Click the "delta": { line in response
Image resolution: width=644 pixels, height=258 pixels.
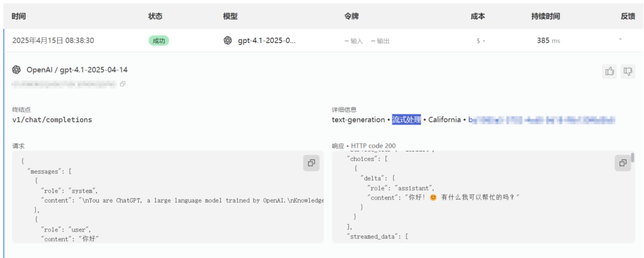377,178
